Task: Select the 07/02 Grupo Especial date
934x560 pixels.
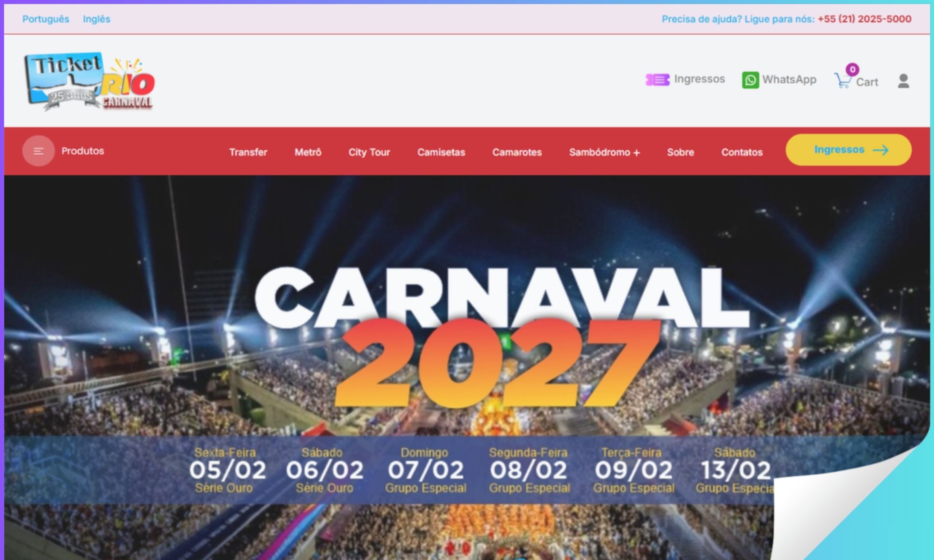Action: click(426, 470)
